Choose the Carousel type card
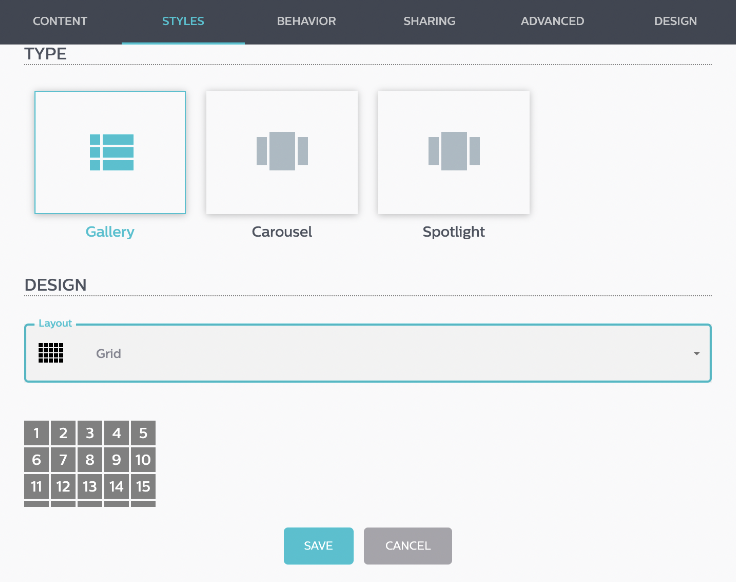Viewport: 736px width, 582px height. 282,153
